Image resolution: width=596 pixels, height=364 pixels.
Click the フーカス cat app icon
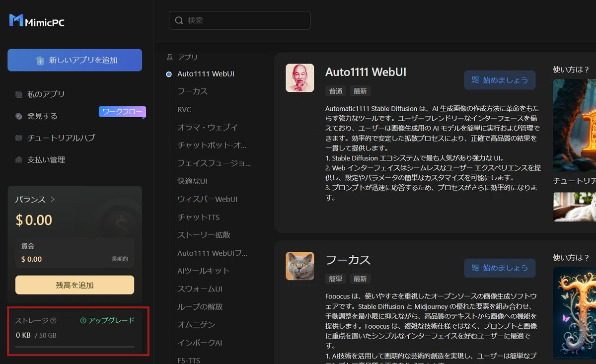point(299,266)
